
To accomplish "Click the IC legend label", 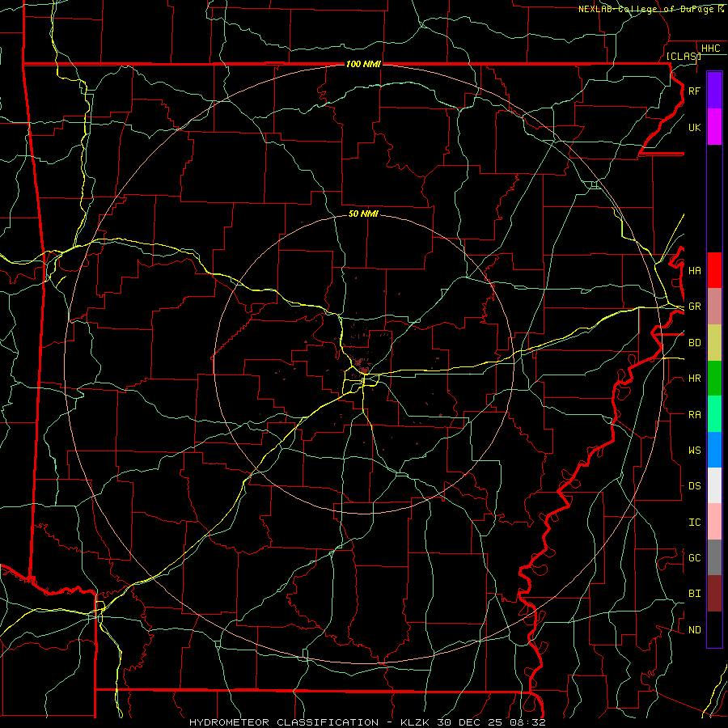I will (x=694, y=523).
